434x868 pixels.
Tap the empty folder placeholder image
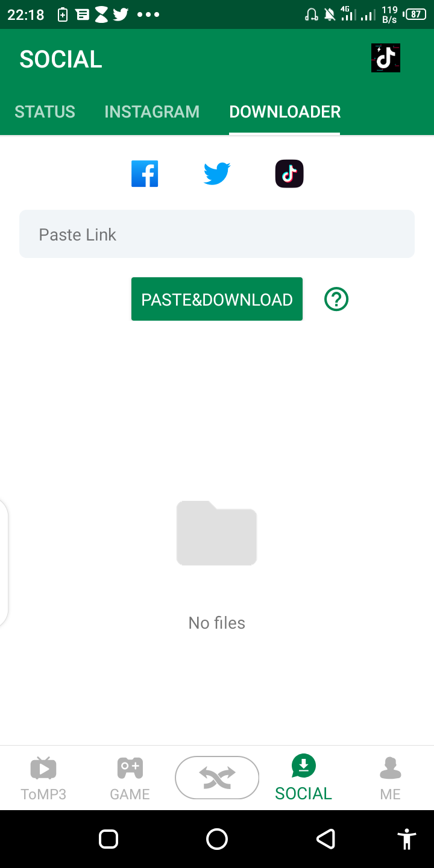pos(217,533)
